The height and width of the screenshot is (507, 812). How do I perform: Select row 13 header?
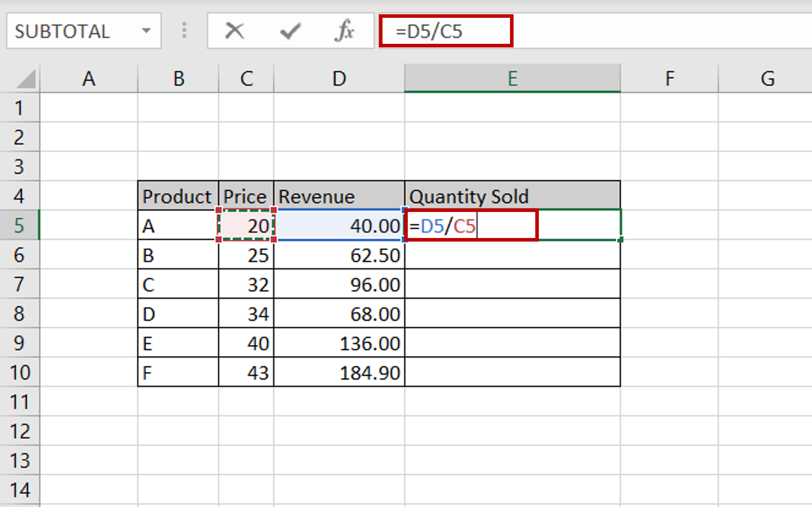20,460
